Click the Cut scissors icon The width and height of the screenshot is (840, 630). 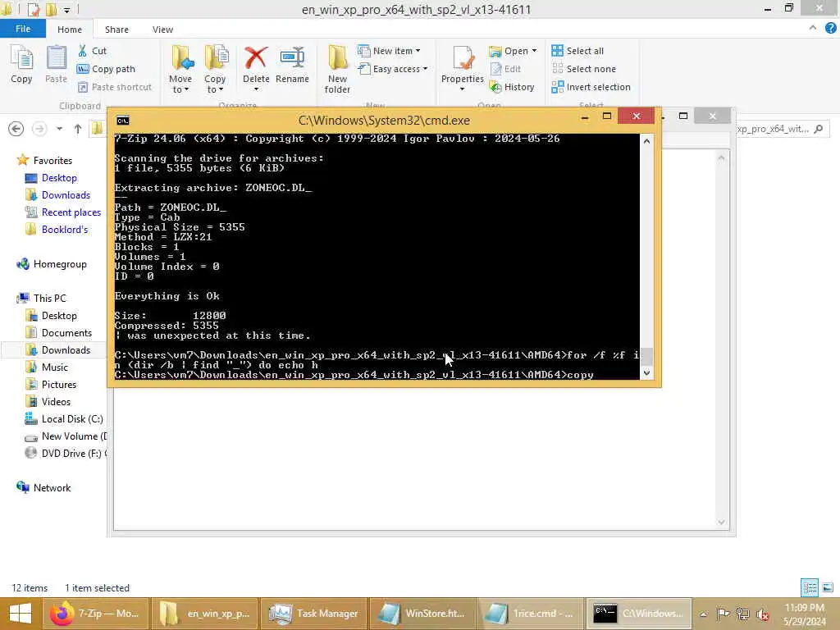(83, 51)
